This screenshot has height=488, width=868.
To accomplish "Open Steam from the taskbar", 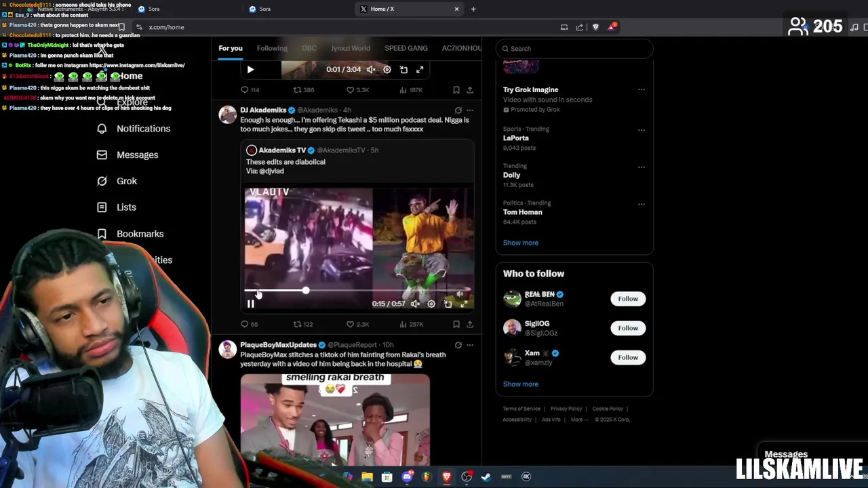I will (486, 476).
